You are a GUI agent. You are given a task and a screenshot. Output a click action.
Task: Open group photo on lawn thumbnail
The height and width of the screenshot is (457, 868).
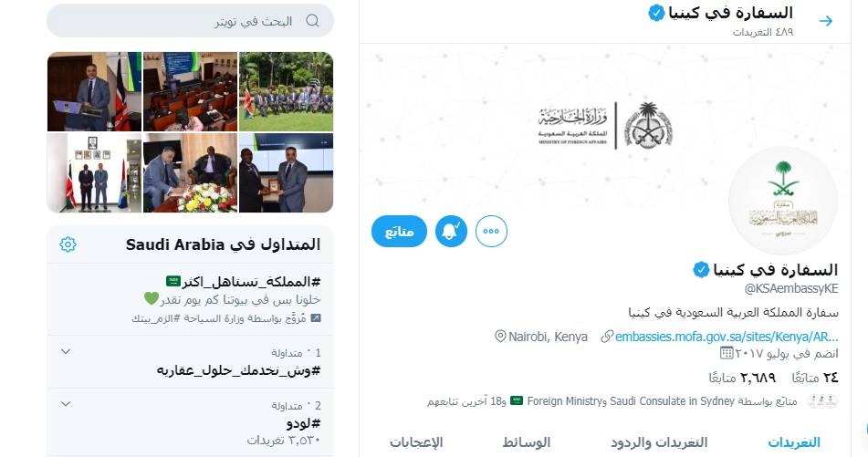(287, 91)
